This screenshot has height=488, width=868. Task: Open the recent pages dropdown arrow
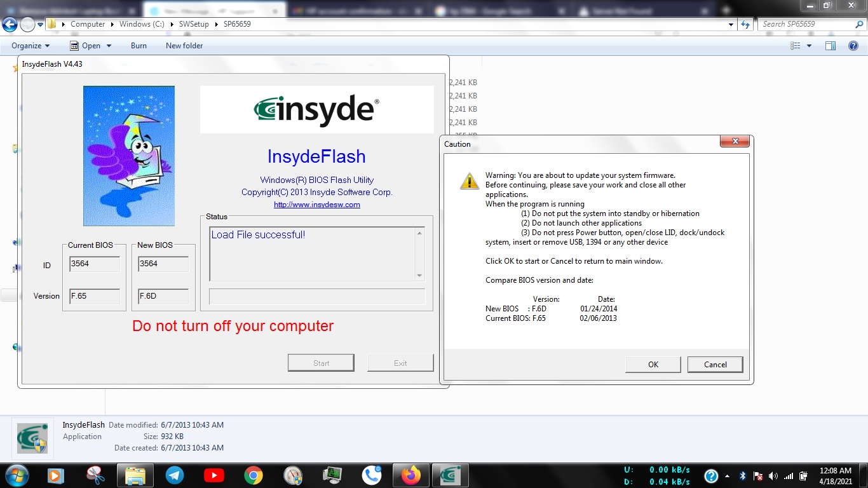(x=40, y=25)
